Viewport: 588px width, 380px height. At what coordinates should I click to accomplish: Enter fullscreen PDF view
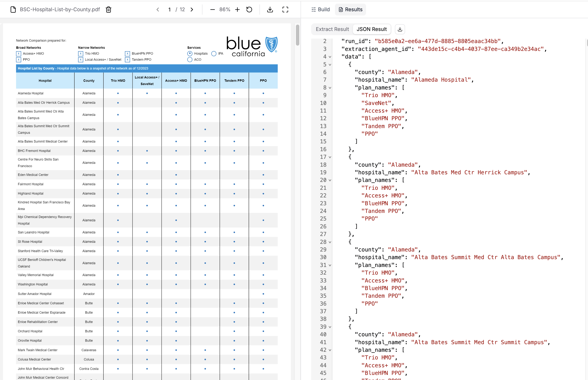[285, 10]
